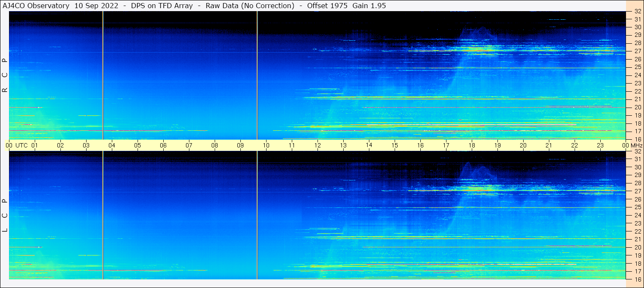
Task: Select the 15 hour tick on the time axis
Action: click(395, 146)
